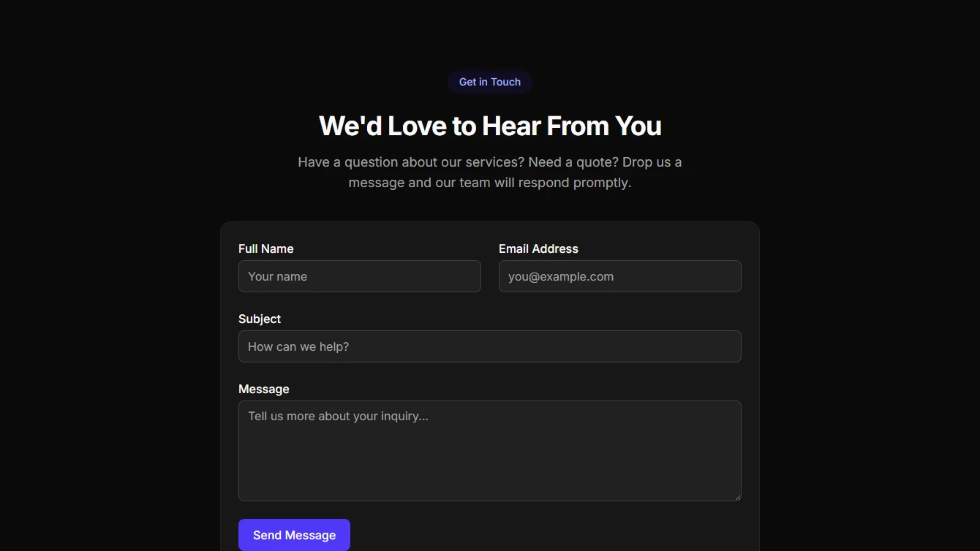Click the Get in Touch badge

(x=489, y=82)
